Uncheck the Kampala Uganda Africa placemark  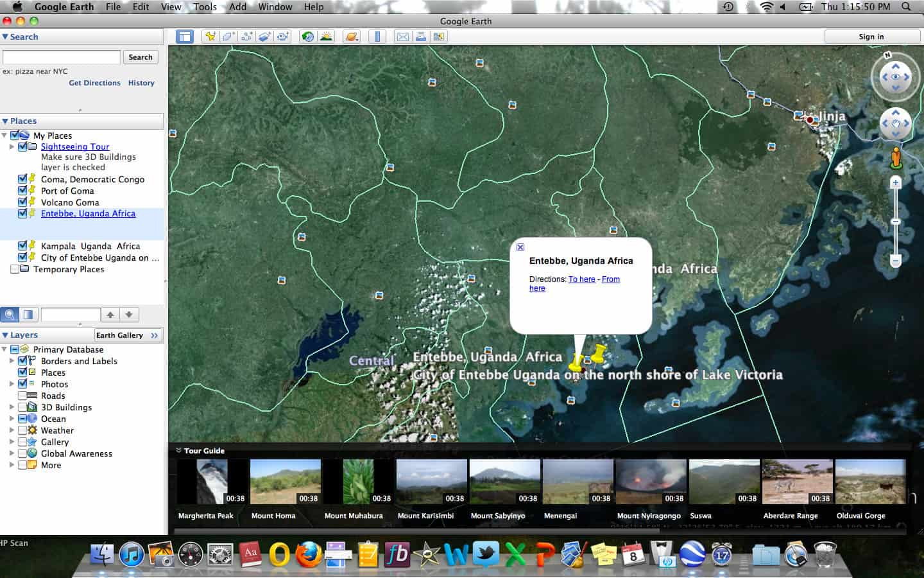[22, 246]
